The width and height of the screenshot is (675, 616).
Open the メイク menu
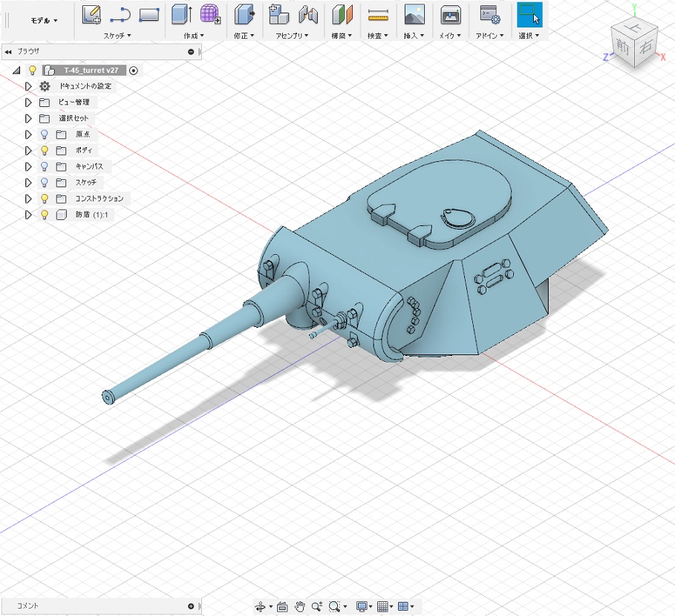450,36
